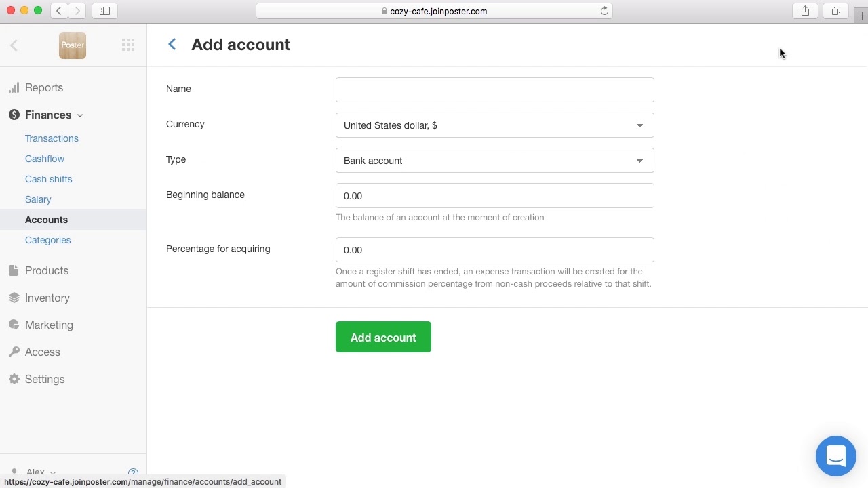Image resolution: width=868 pixels, height=488 pixels.
Task: Click the Poster logo thumbnail
Action: tap(73, 45)
